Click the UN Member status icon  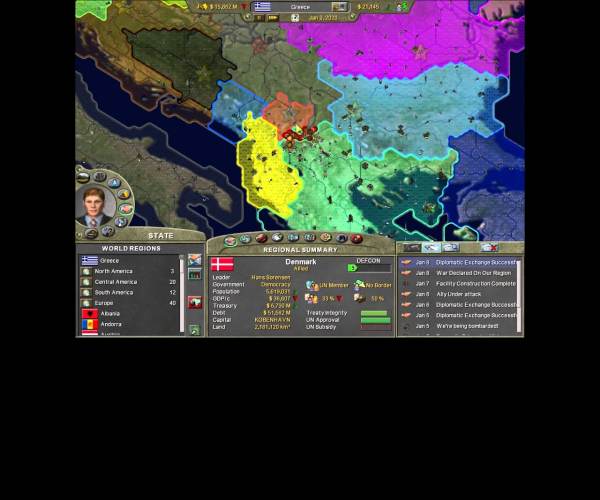[x=312, y=285]
